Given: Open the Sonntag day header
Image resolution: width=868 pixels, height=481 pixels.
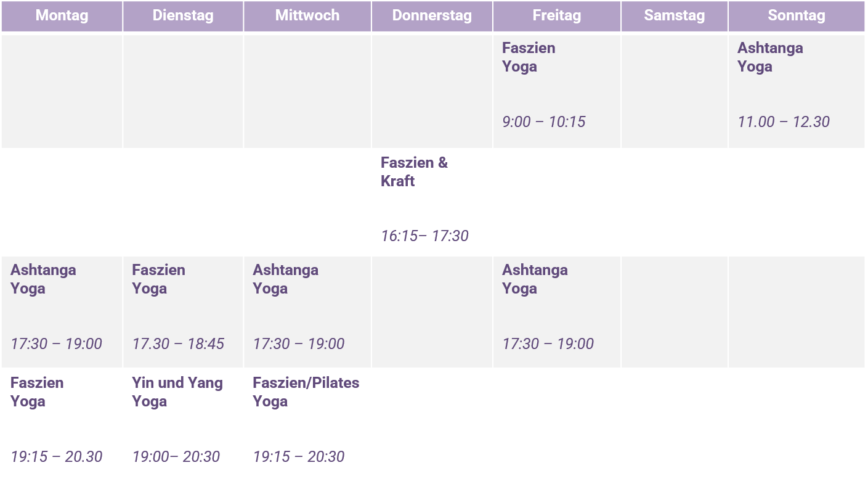Looking at the screenshot, I should pos(796,15).
